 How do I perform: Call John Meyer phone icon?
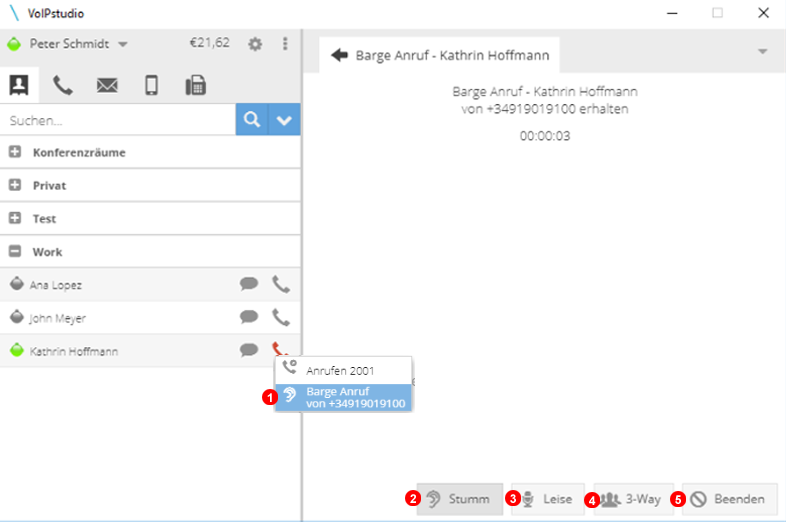(x=281, y=317)
